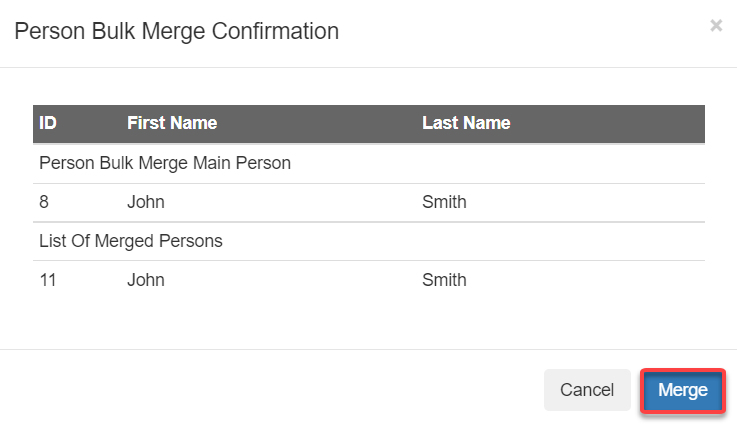Viewport: 737px width, 427px height.
Task: Click ID 8 in the main person row
Action: [44, 202]
